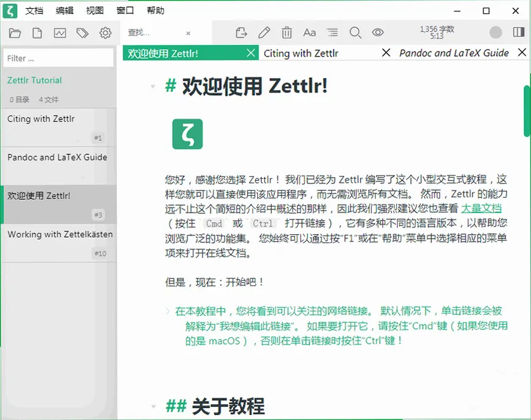Select Zettlr Tutorial directory in sidebar

[34, 80]
